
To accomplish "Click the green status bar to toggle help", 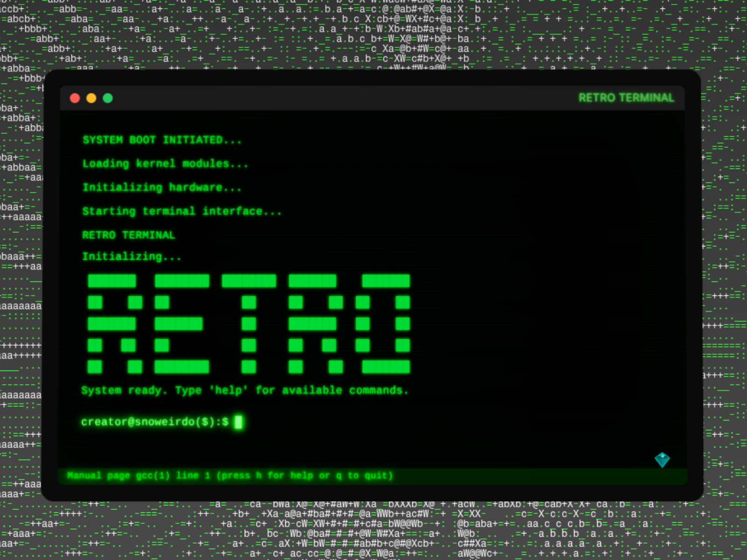I will [x=373, y=476].
